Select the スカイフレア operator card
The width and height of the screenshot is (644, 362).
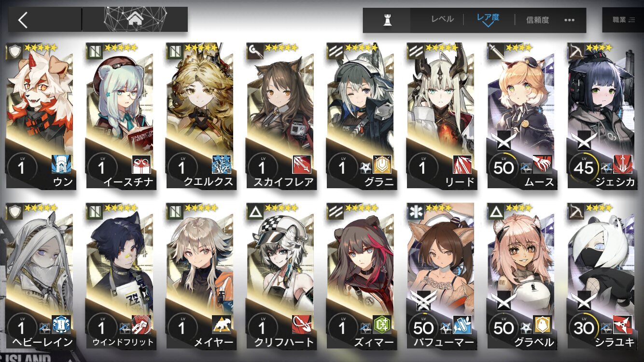point(280,116)
